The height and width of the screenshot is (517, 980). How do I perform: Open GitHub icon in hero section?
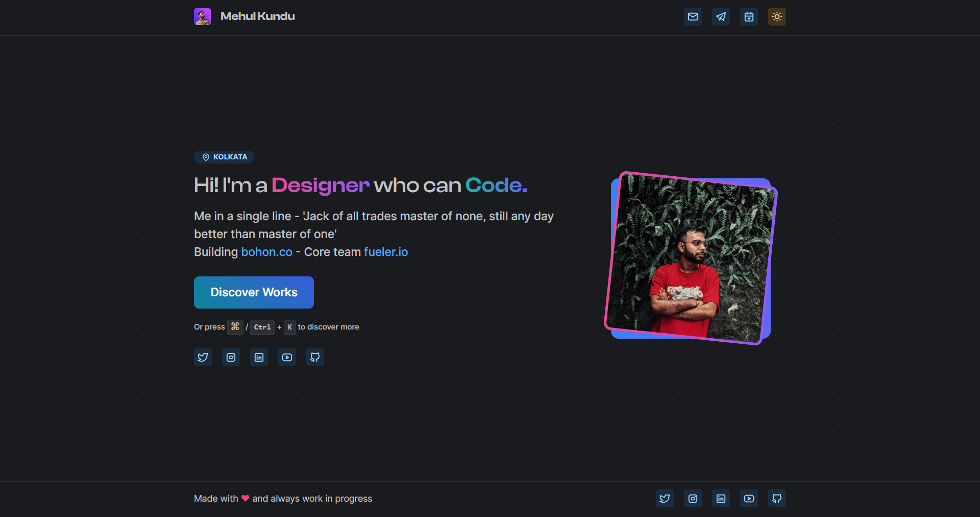point(315,358)
